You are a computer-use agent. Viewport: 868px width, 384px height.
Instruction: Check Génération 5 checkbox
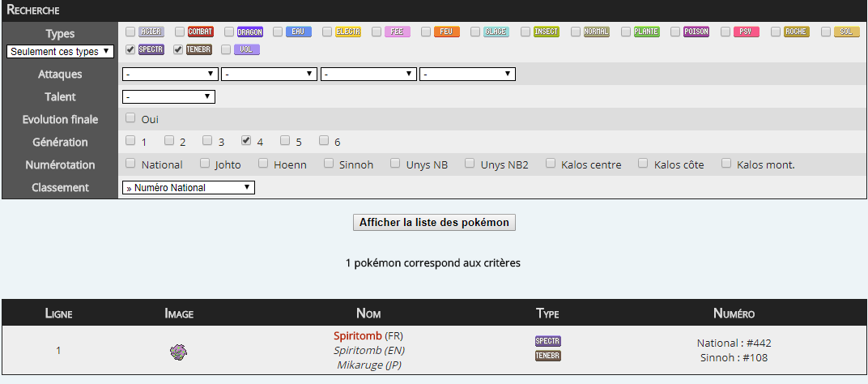coord(285,140)
